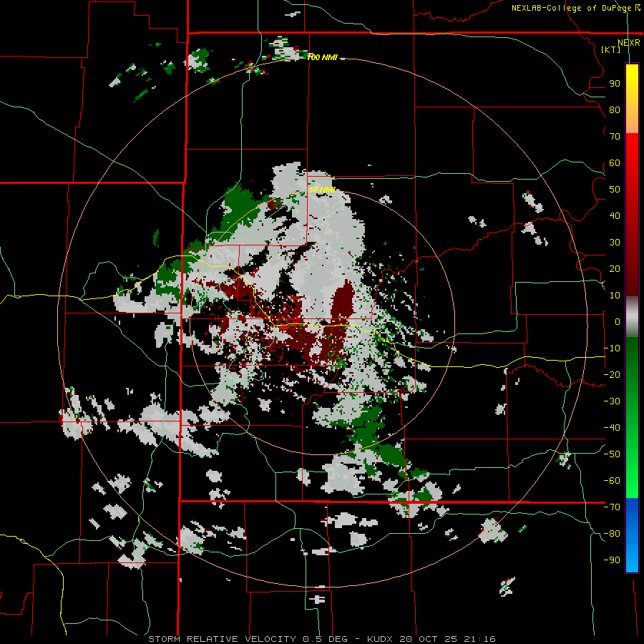Click the 90 value on velocity legend
644x644 pixels.
615,84
